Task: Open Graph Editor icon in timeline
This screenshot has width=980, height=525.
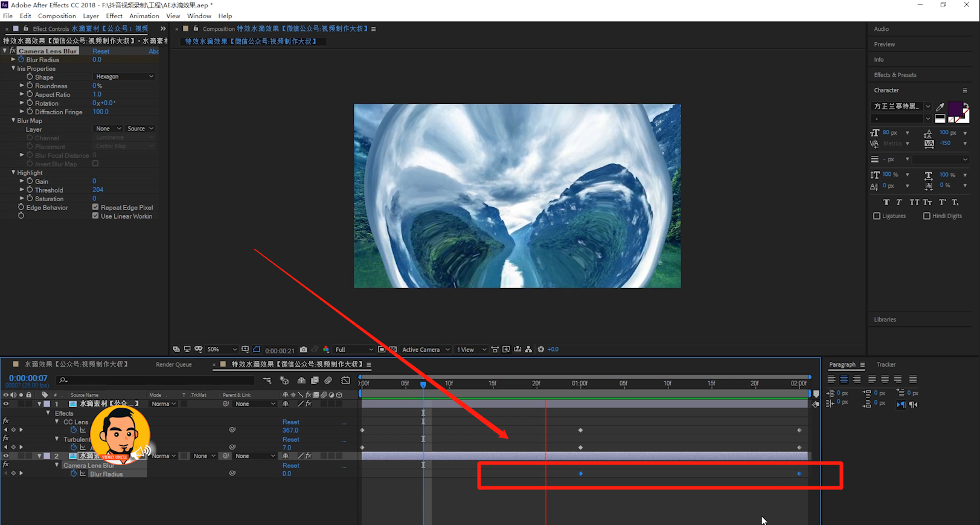Action: click(345, 380)
